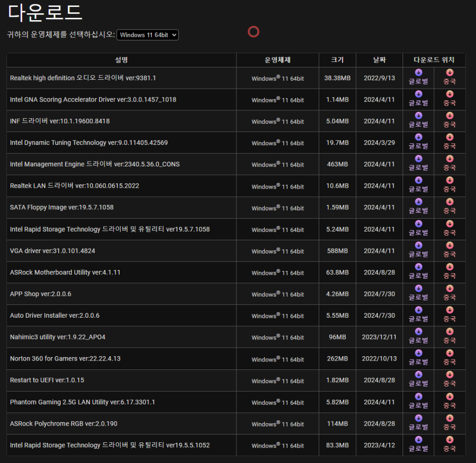476x463 pixels.
Task: Click 'Realtek LAN 드라이버 ver:10.060.0615.2022' description
Action: [x=75, y=186]
